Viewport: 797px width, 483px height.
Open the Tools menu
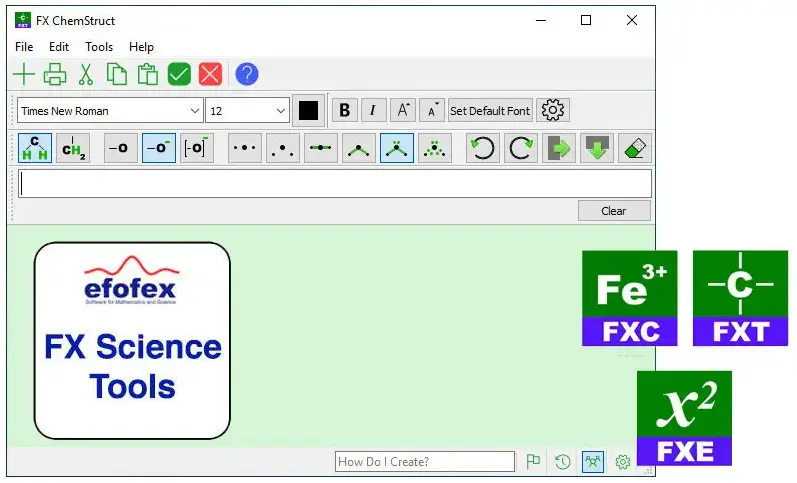(99, 47)
